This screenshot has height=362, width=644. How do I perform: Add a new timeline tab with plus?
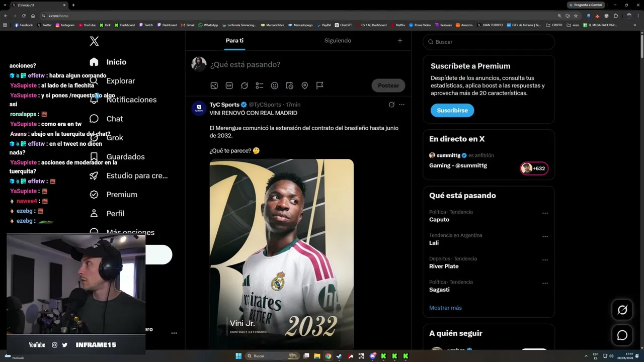(400, 41)
